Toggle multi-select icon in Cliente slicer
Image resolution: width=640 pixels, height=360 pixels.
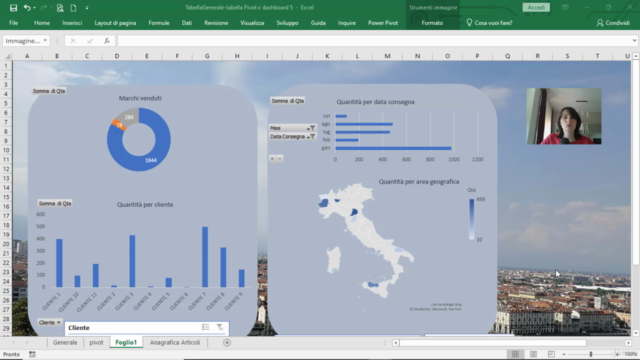pos(205,327)
